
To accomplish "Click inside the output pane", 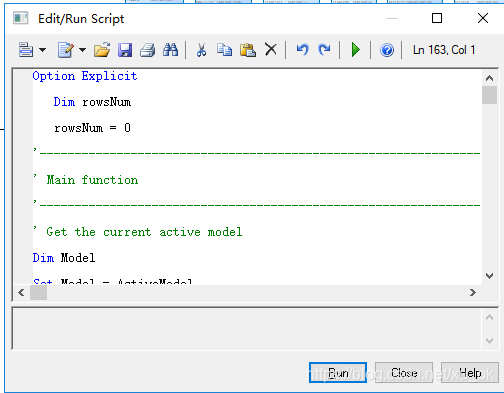I will pyautogui.click(x=247, y=329).
